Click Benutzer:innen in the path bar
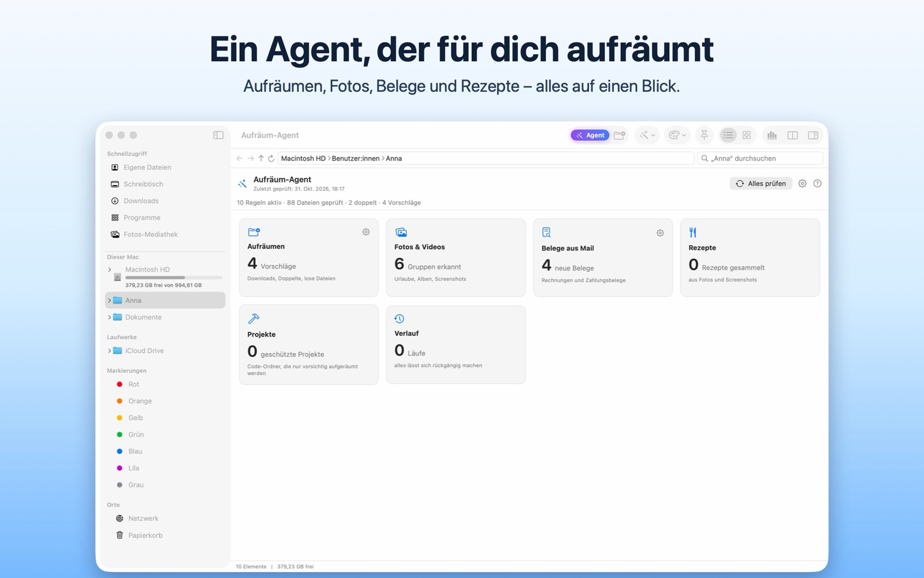Screen dimensions: 924x578 [355, 158]
